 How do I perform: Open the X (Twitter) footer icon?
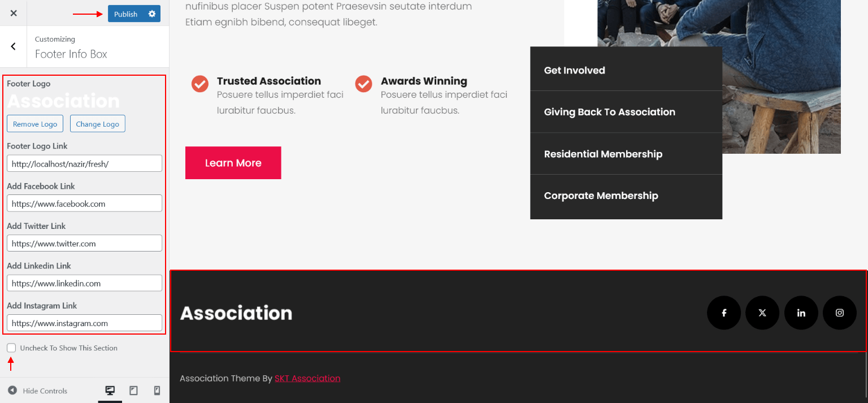(x=762, y=313)
